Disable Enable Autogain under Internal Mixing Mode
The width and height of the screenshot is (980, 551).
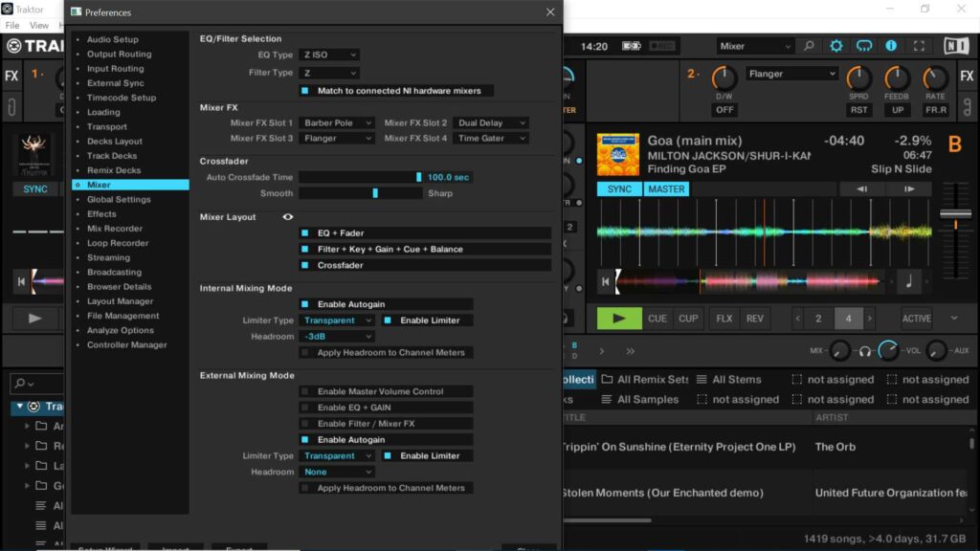[305, 304]
